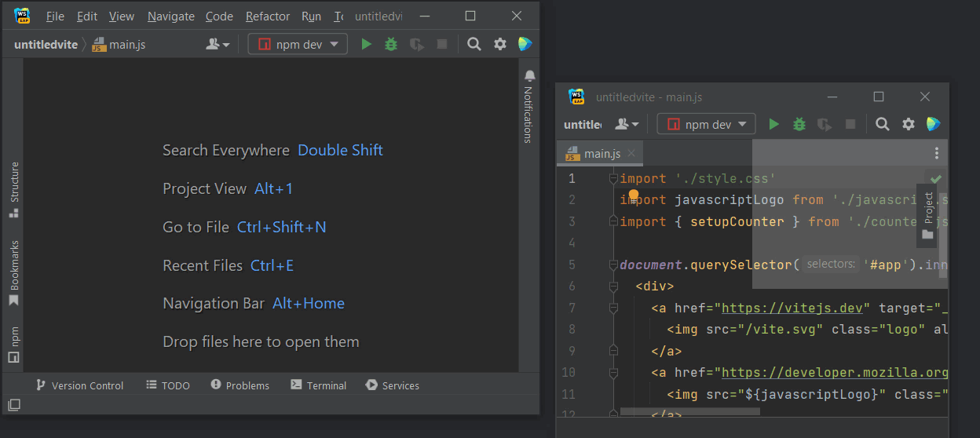Open npm dev run configuration dropdown in left window
Screen dimensions: 980x438
coord(298,45)
